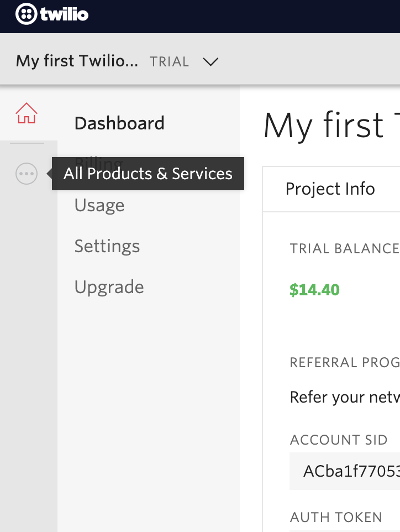Click the Upgrade link
Image resolution: width=400 pixels, height=532 pixels.
pyautogui.click(x=109, y=287)
